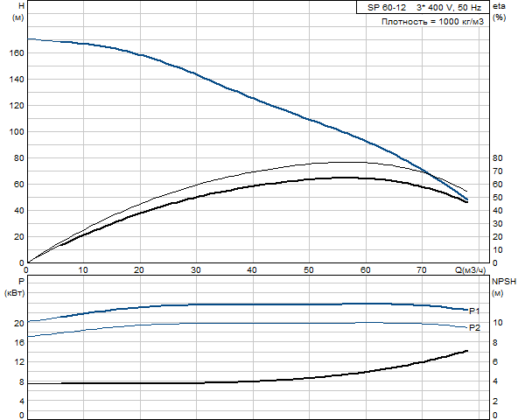518x420 pixels.
Task: Click the blue head curve start point
Action: tap(28, 39)
